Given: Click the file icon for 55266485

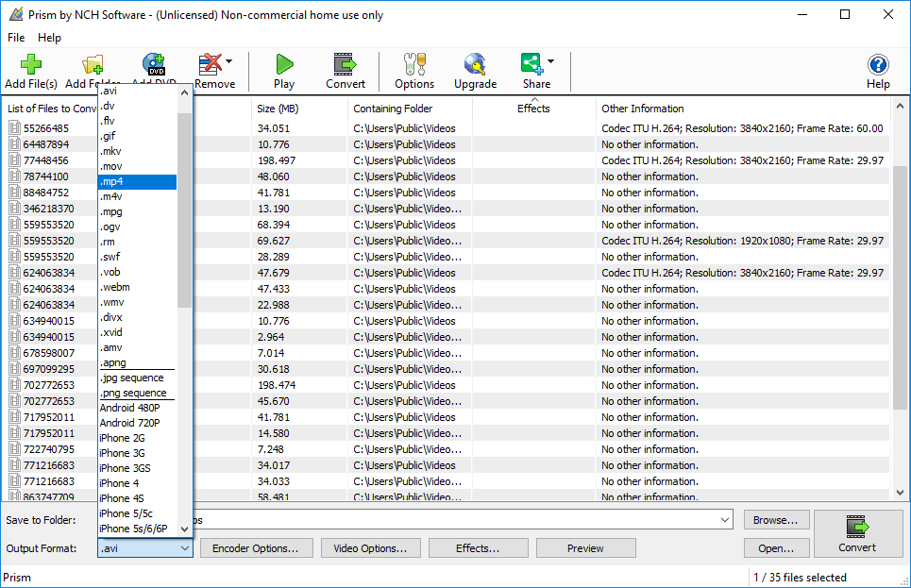Looking at the screenshot, I should pos(14,127).
